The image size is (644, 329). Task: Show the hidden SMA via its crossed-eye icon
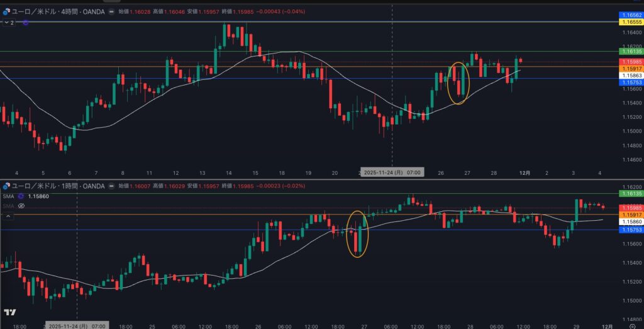[22, 205]
